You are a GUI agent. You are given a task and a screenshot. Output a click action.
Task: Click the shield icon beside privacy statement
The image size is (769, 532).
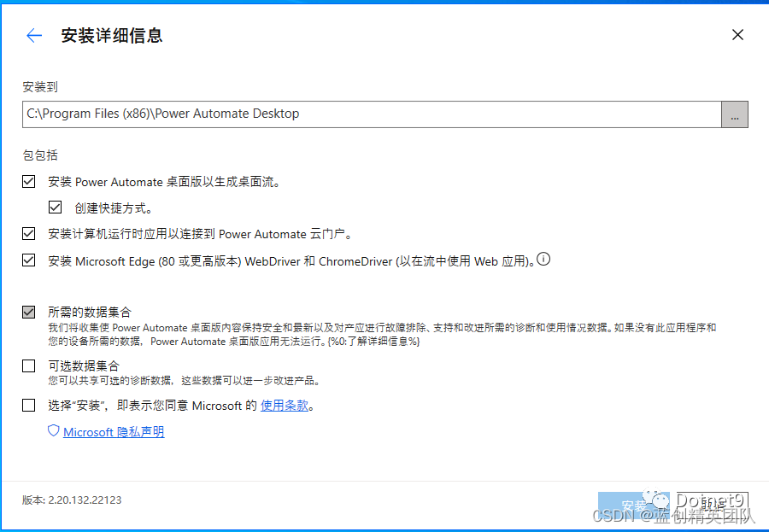[x=54, y=431]
